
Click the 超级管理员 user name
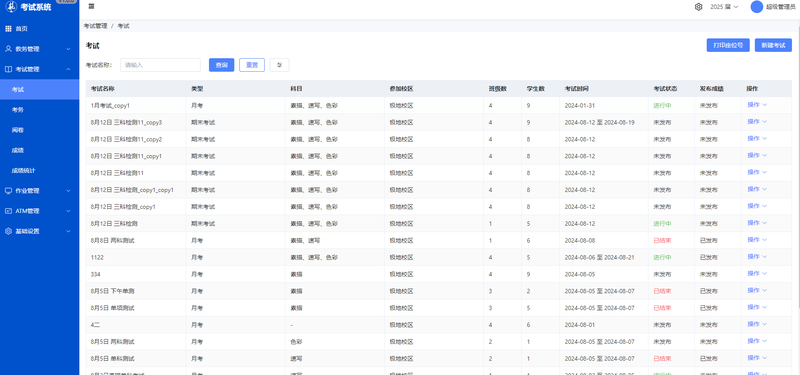coord(781,7)
